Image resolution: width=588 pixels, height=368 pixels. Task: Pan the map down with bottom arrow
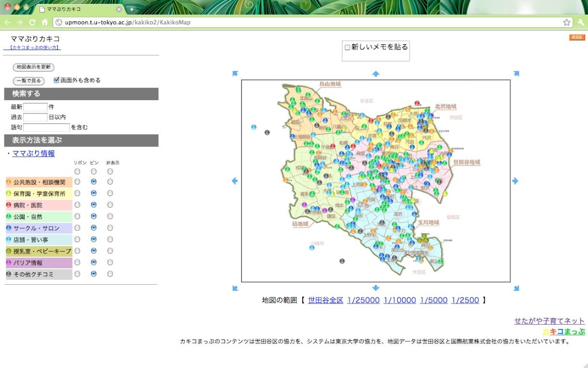(376, 288)
